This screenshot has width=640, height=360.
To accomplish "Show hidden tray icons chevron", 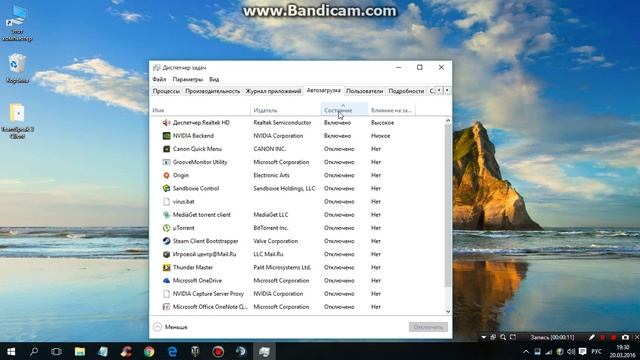I will 526,351.
